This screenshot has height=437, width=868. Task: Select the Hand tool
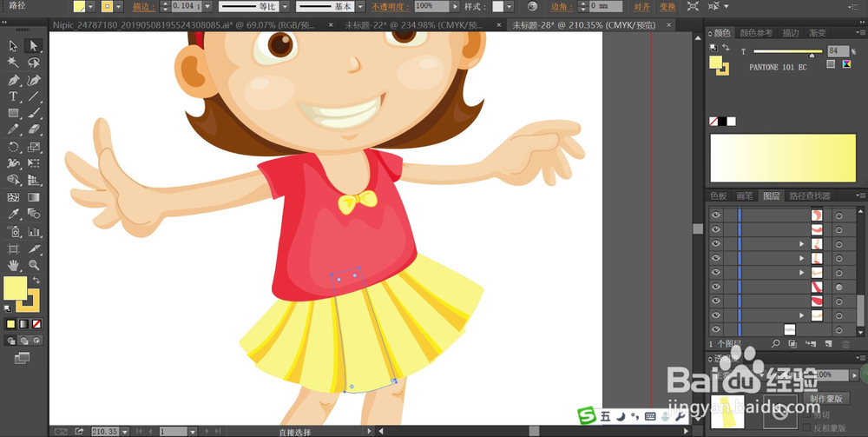(x=13, y=265)
